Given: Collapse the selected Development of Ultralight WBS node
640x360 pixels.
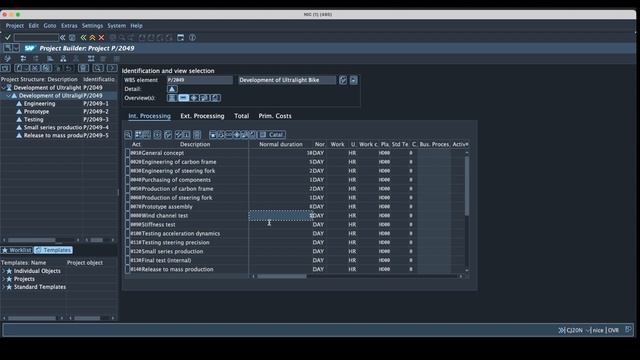Looking at the screenshot, I should click(x=9, y=96).
